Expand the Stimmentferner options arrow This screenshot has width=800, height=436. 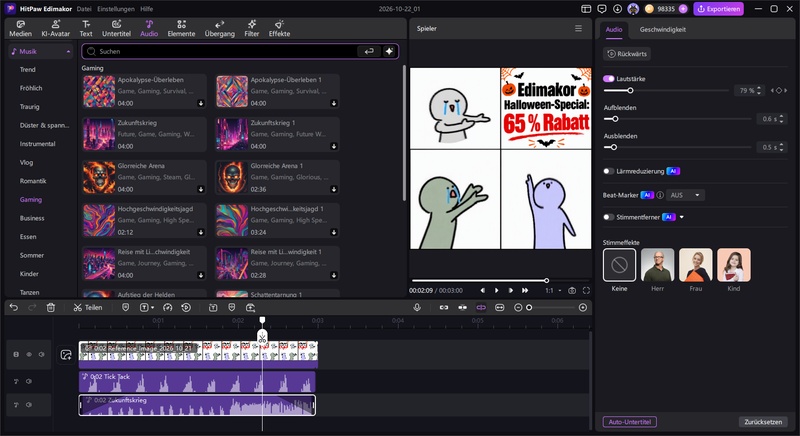pyautogui.click(x=682, y=217)
